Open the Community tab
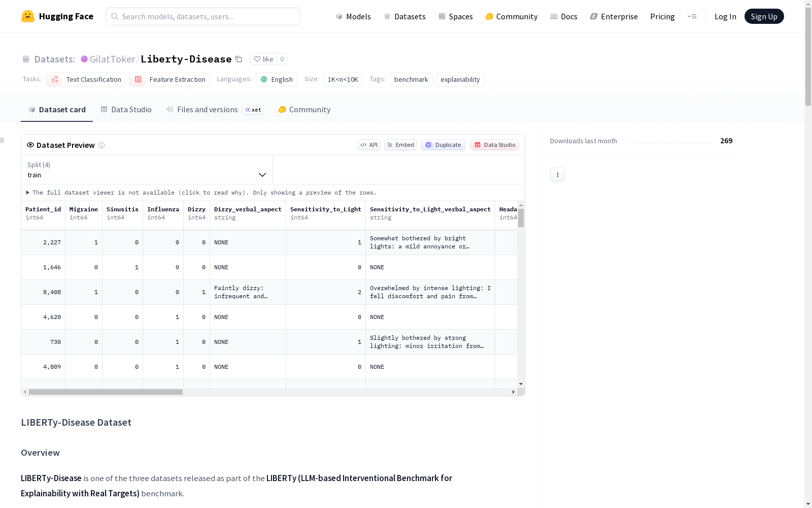 304,110
